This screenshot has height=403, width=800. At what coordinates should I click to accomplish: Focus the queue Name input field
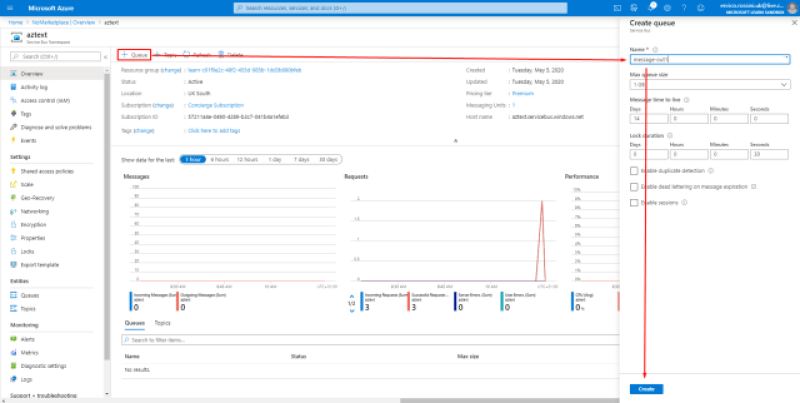point(710,59)
